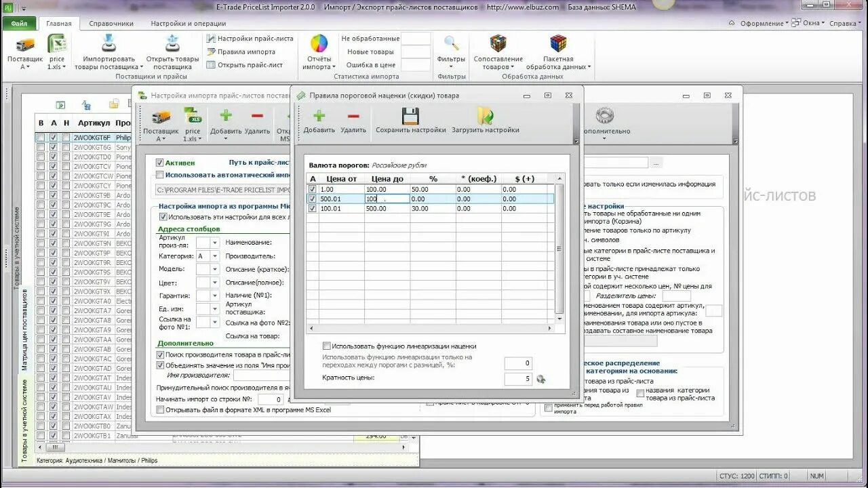This screenshot has height=488, width=868.
Task: Click Цена до column header
Action: (387, 179)
